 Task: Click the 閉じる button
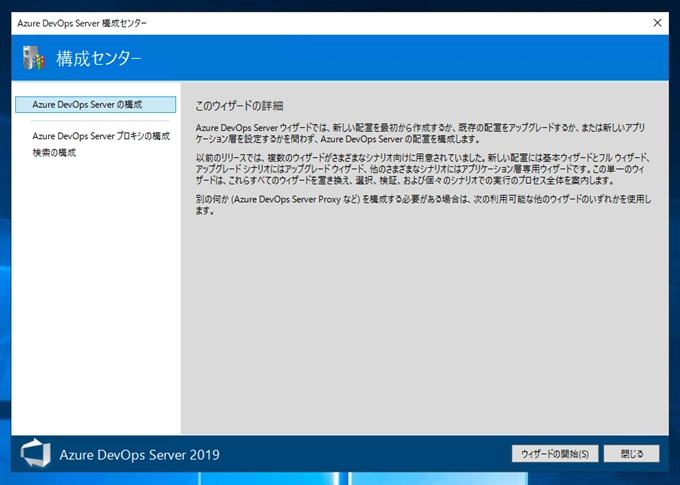point(632,454)
